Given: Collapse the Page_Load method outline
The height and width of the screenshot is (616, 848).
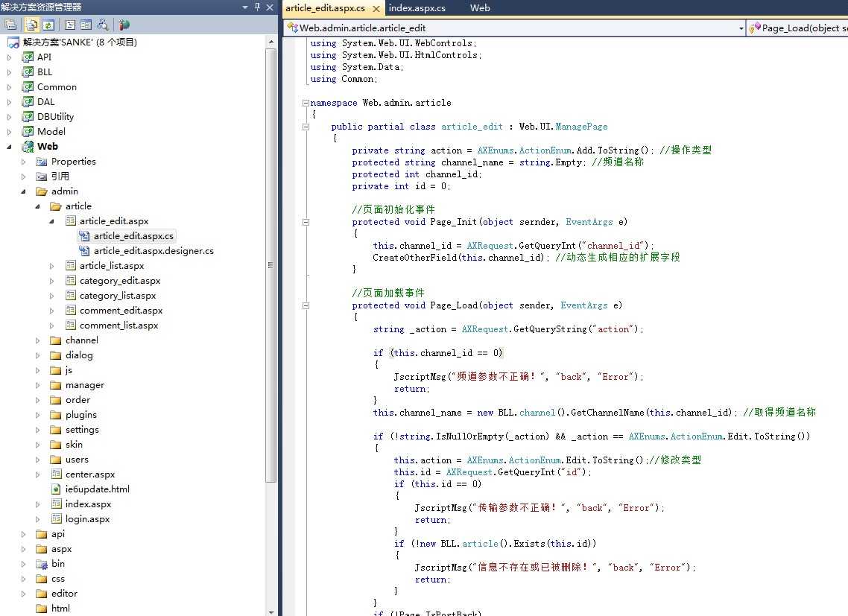Looking at the screenshot, I should [x=306, y=305].
